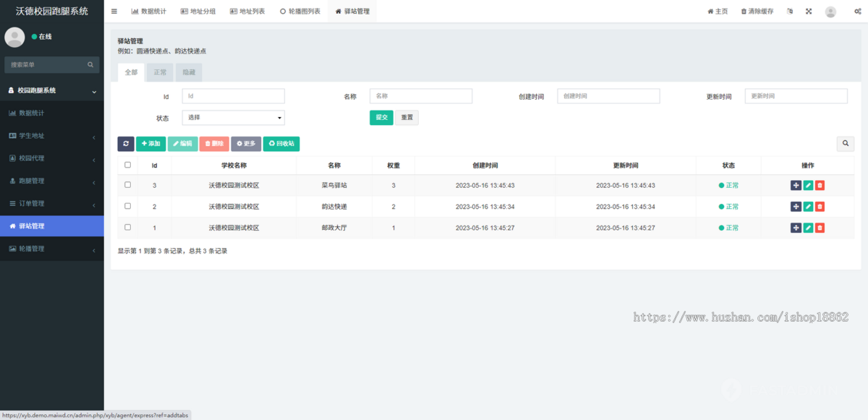Collapse the 校园跑腿系统 sidebar group

click(x=52, y=90)
